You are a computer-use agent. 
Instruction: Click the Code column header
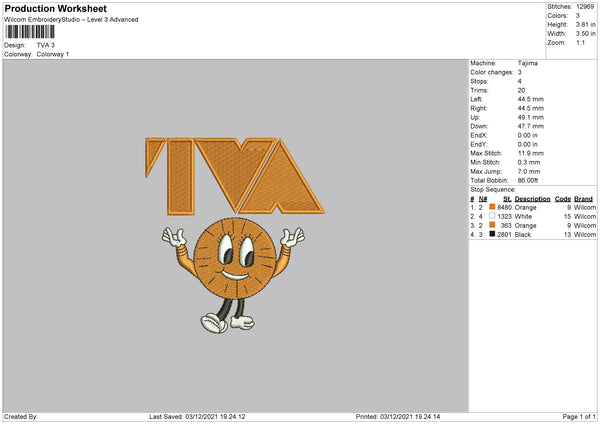click(563, 199)
